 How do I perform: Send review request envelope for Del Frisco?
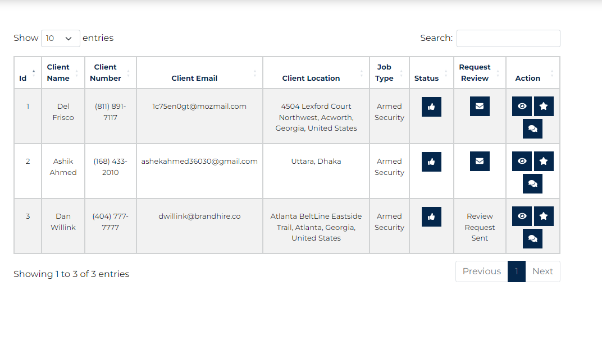(x=480, y=107)
